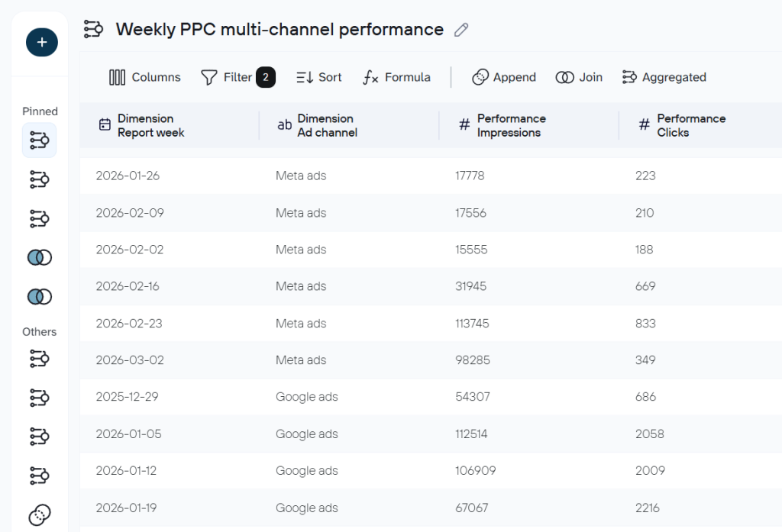Click the 'ab' text type icon in Ad channel header
The height and width of the screenshot is (532, 782).
[284, 125]
